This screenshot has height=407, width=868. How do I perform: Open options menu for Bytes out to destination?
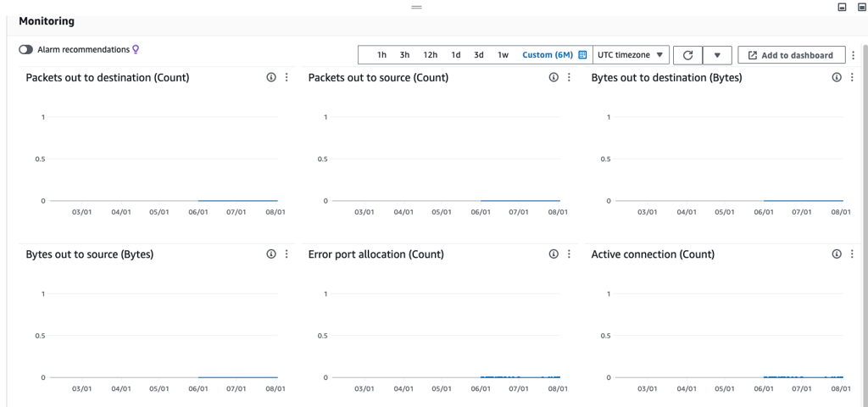click(852, 77)
